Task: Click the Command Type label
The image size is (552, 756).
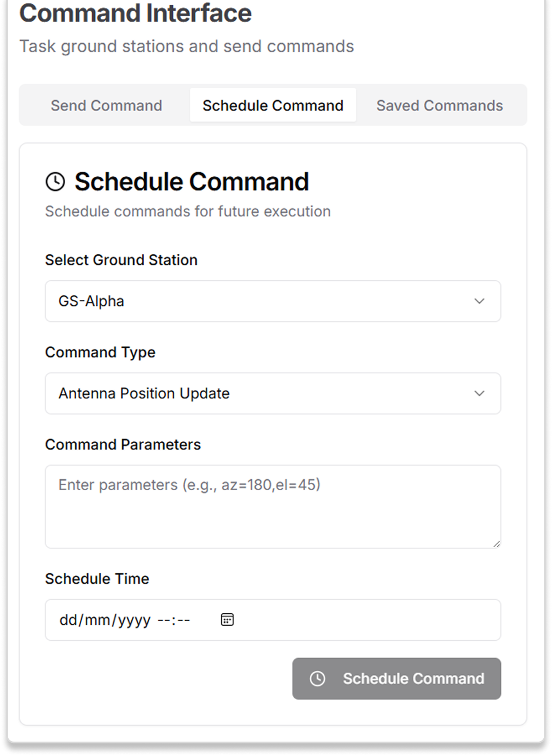Action: click(x=100, y=352)
